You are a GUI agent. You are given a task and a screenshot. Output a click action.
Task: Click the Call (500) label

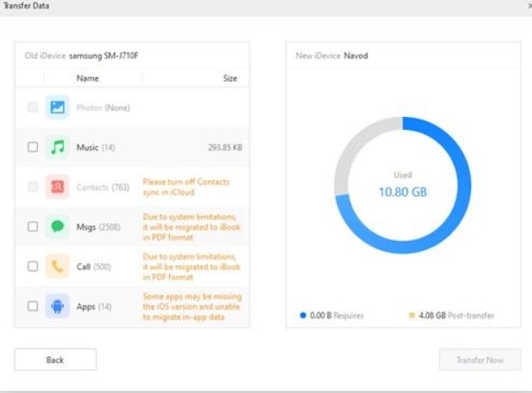coord(94,267)
